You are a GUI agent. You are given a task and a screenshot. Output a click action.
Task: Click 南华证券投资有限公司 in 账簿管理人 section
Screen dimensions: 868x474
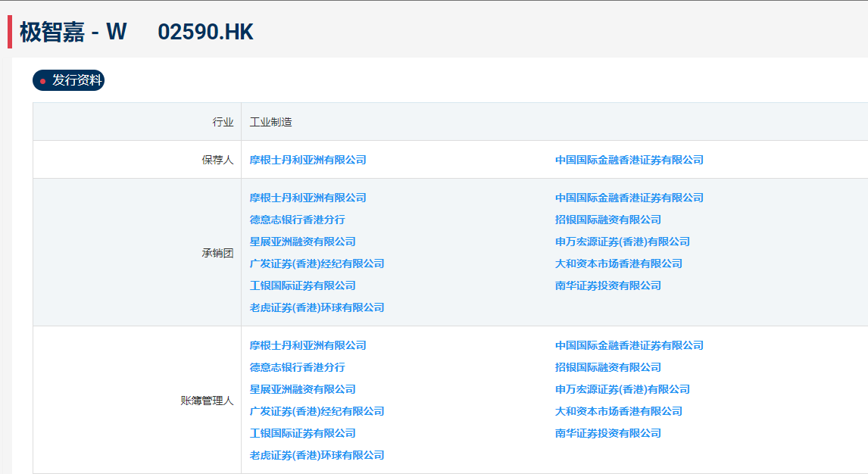coord(607,434)
